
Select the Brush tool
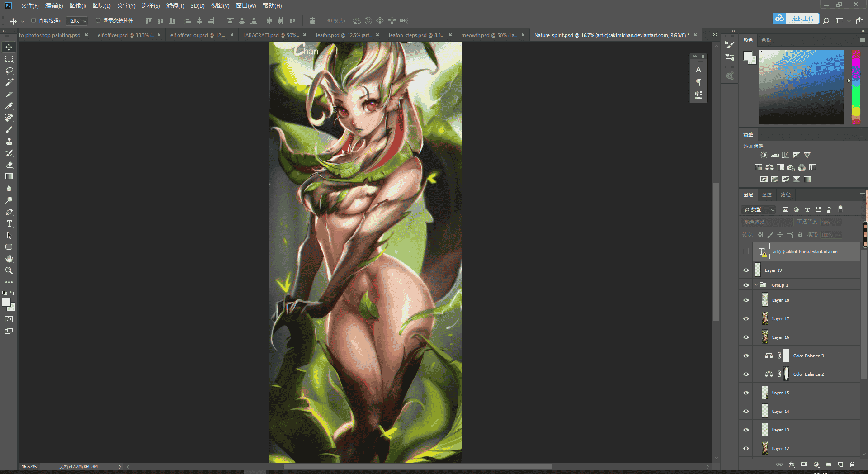[x=9, y=129]
